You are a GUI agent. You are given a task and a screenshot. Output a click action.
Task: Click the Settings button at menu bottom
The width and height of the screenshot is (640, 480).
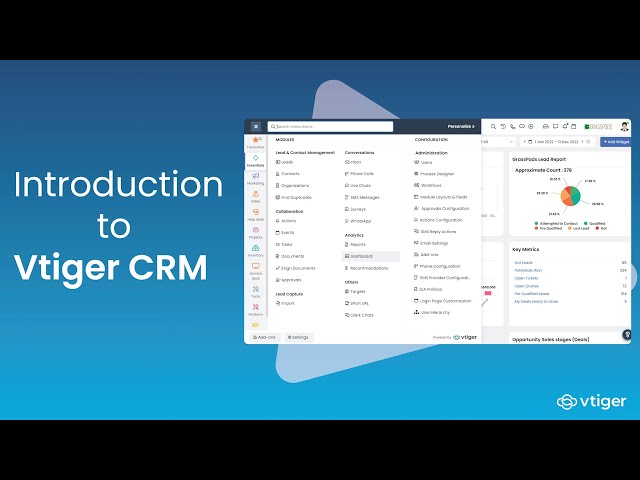[298, 337]
